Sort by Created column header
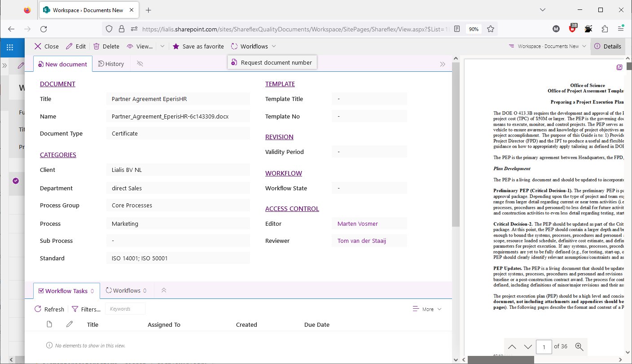 tap(246, 325)
